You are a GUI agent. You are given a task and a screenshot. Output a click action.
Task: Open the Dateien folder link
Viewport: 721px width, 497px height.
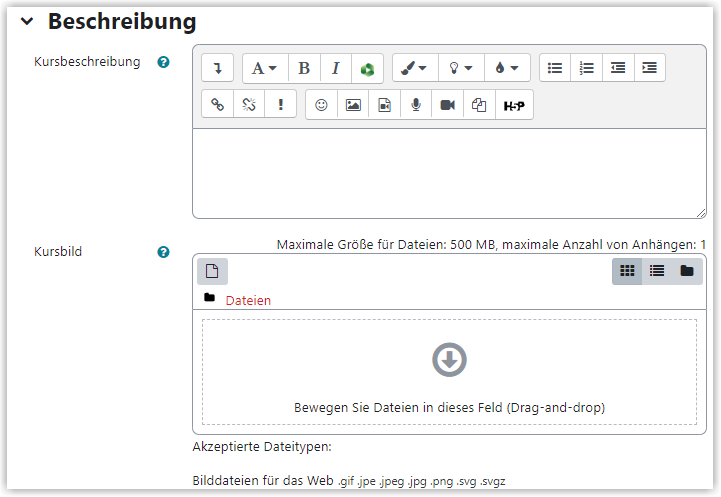[248, 300]
